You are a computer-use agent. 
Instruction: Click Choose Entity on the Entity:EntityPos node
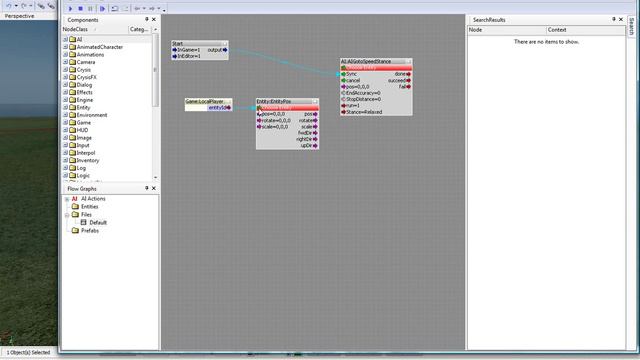click(x=288, y=108)
